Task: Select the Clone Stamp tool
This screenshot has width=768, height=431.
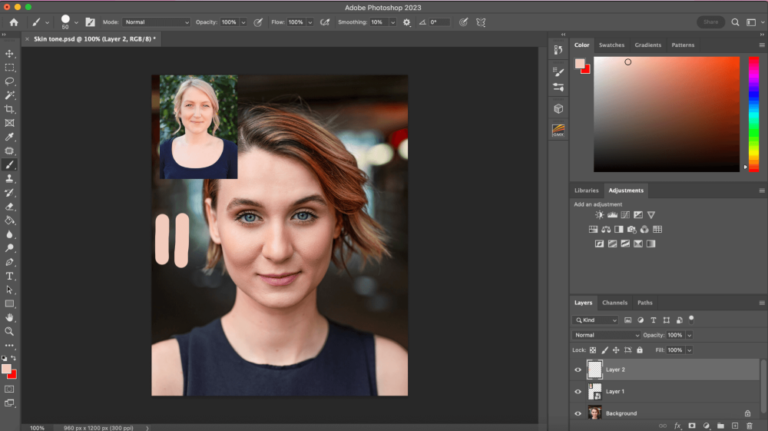Action: tap(9, 179)
